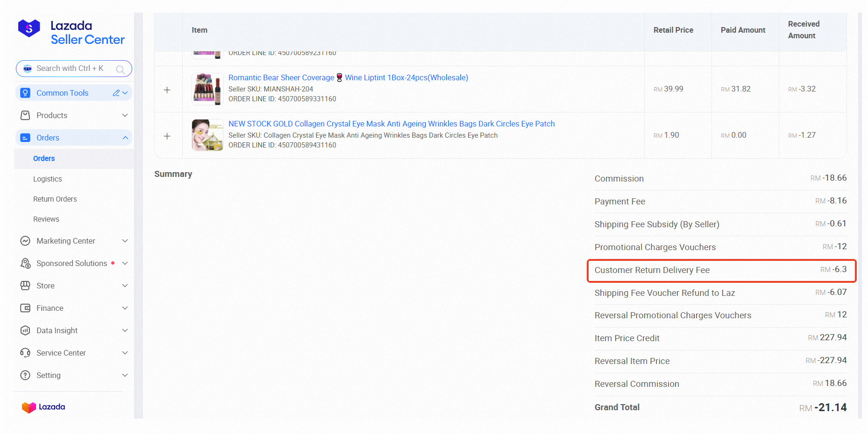Viewport: 868px width, 434px height.
Task: Click the Finance wallet icon
Action: tap(25, 308)
